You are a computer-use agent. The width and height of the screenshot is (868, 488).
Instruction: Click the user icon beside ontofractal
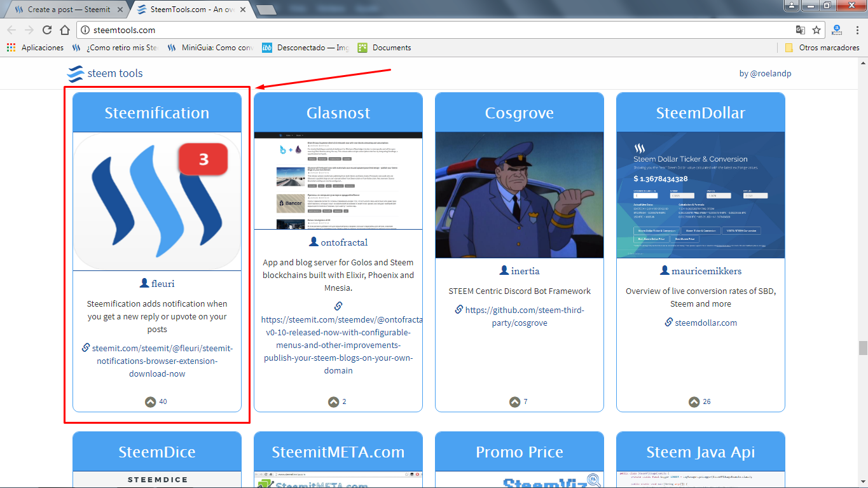[313, 242]
